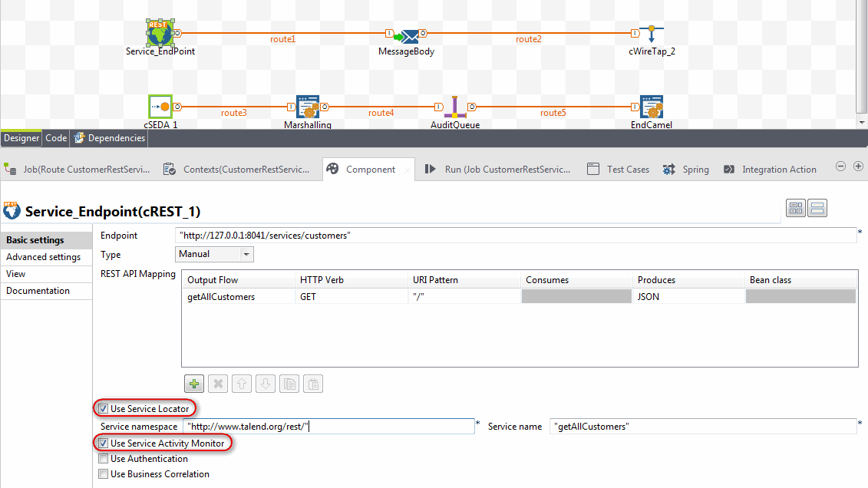Minimize the component panel view
This screenshot has width=868, height=488.
pyautogui.click(x=840, y=166)
